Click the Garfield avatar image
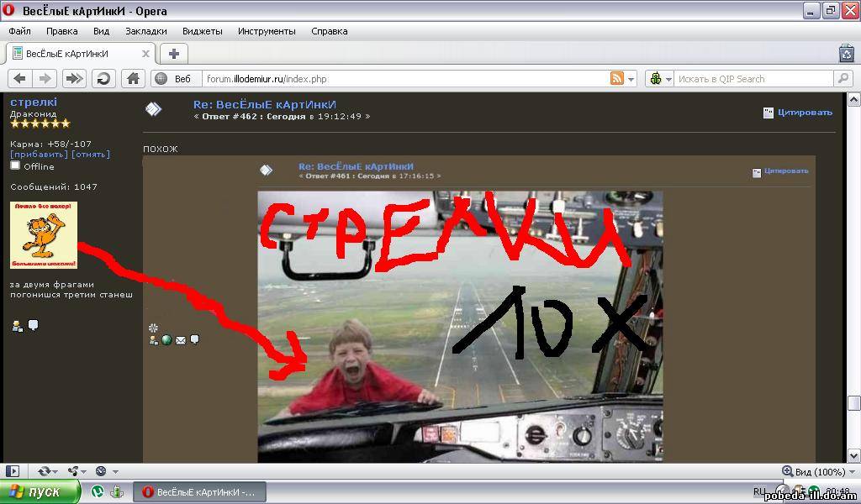Screen dimensions: 861x504 point(44,235)
